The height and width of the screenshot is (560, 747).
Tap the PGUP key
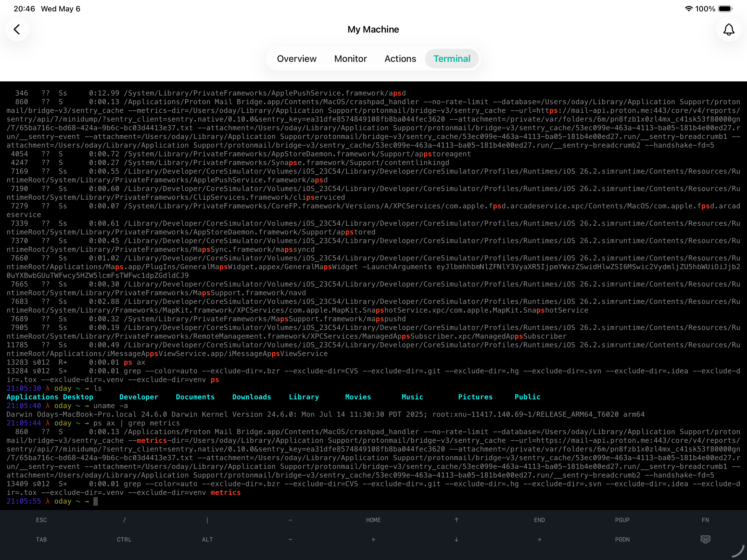tap(622, 520)
